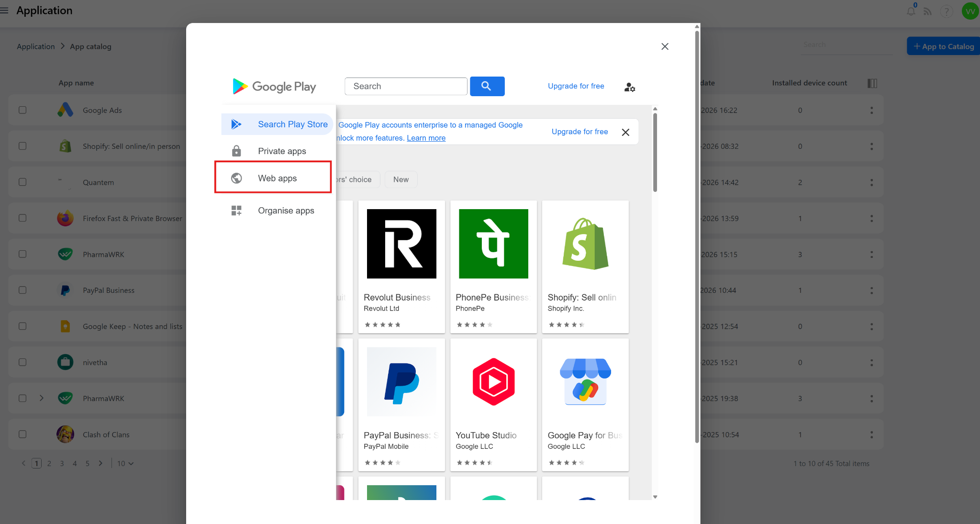The height and width of the screenshot is (524, 980).
Task: Click the blue search magnifier button
Action: [x=487, y=86]
